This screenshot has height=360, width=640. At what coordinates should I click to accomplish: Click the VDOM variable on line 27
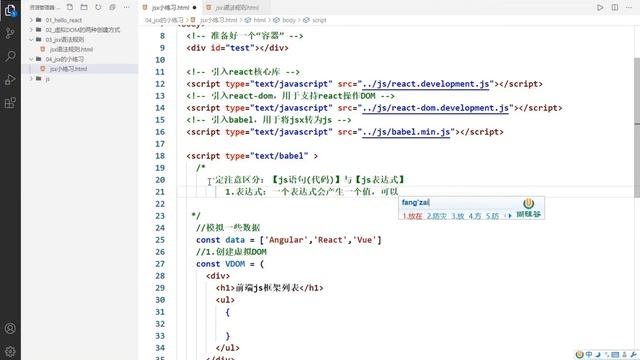coord(235,264)
